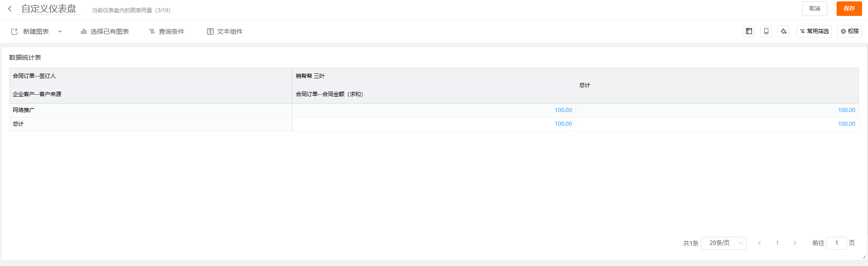Select page number 1 in pagination
The image size is (868, 266).
coord(777,243)
